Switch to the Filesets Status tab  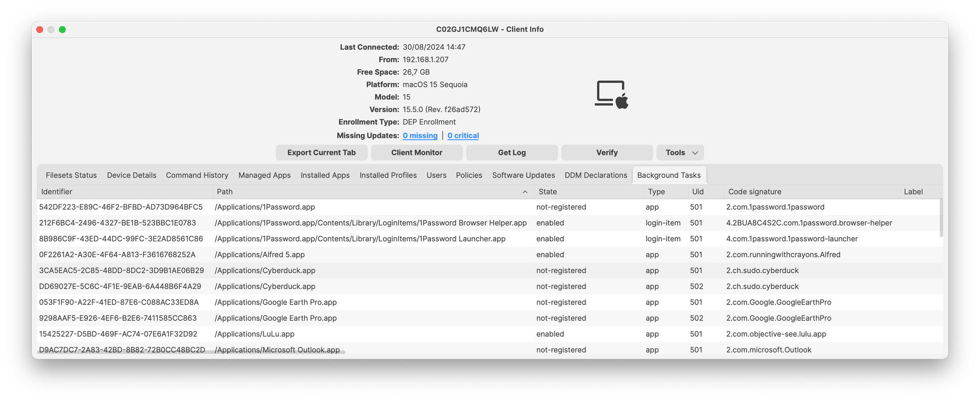pos(71,175)
